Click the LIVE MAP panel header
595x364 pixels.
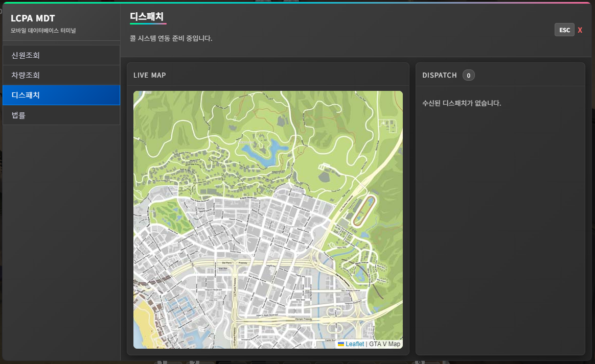(150, 76)
